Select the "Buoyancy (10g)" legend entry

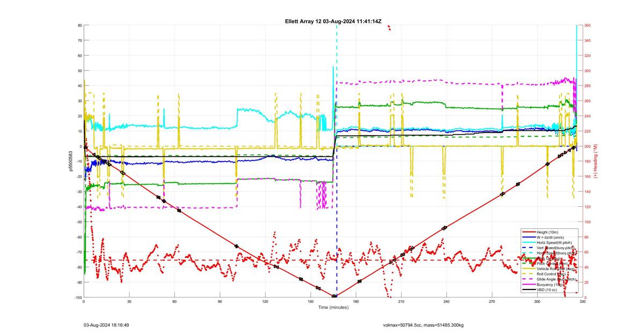click(551, 285)
